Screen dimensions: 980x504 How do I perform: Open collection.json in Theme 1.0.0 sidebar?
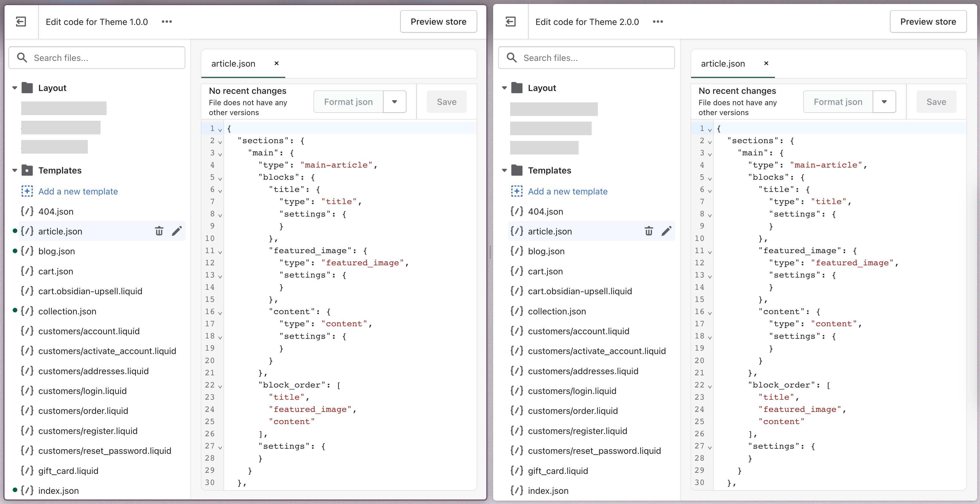tap(67, 311)
